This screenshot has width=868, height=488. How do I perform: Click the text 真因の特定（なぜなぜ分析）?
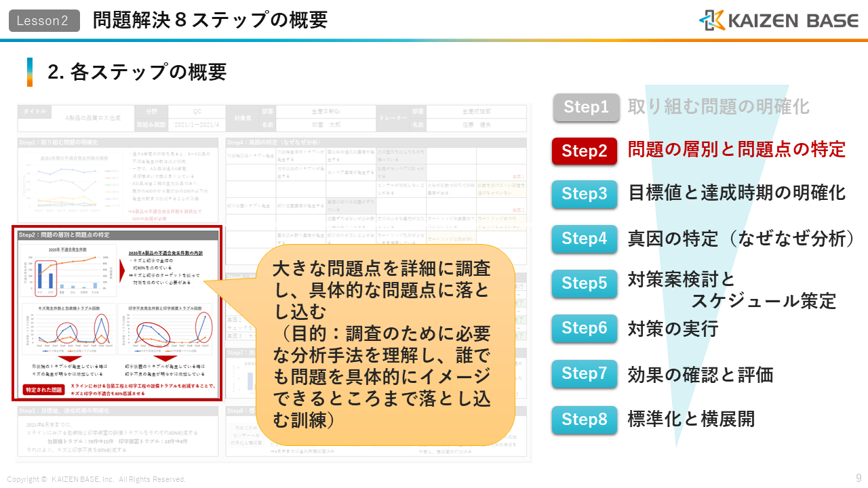[x=741, y=239]
